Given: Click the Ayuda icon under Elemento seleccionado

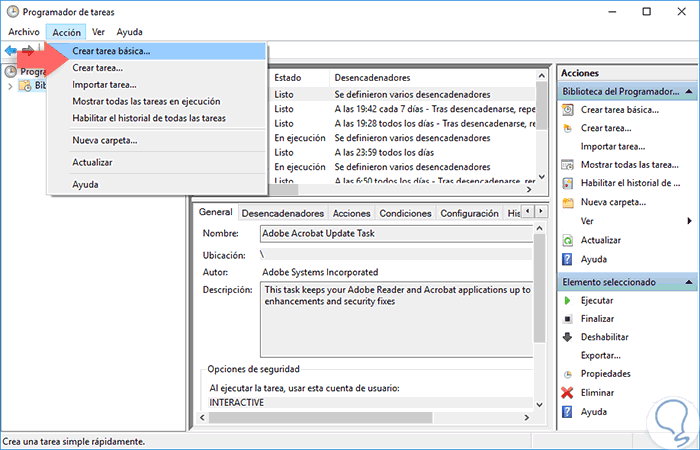Looking at the screenshot, I should (567, 412).
